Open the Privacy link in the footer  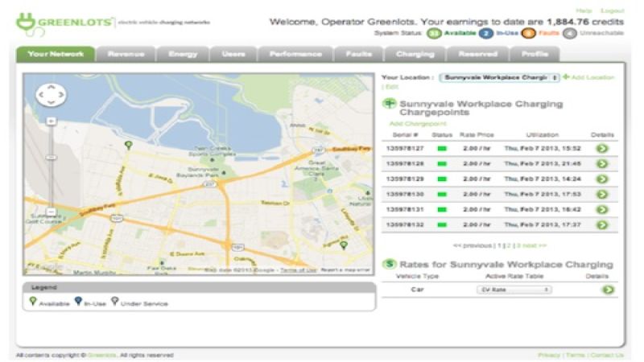coord(548,355)
